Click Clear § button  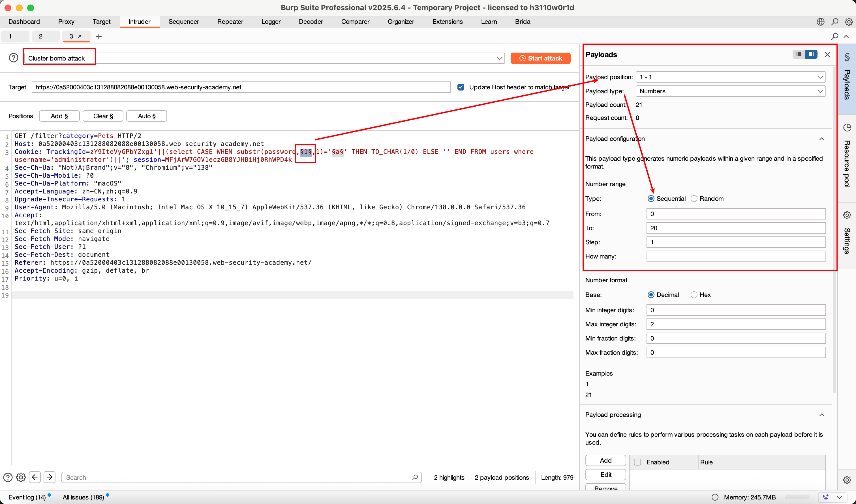[103, 116]
